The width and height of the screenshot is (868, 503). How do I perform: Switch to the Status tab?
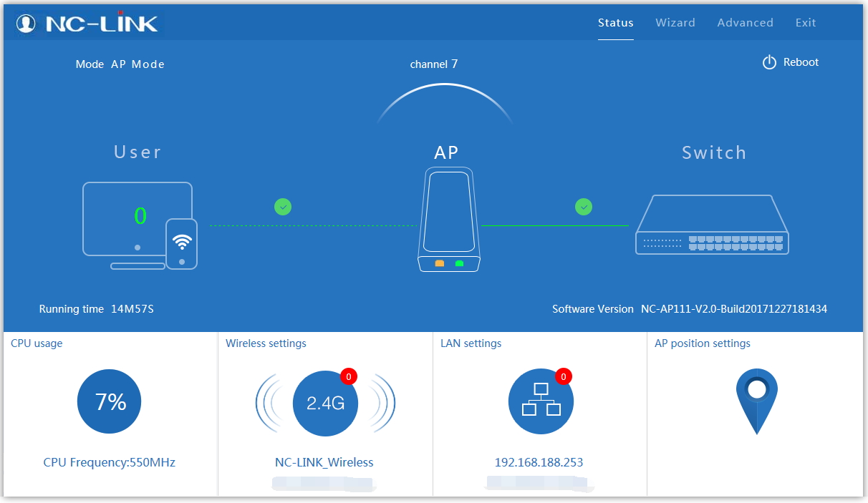click(616, 23)
